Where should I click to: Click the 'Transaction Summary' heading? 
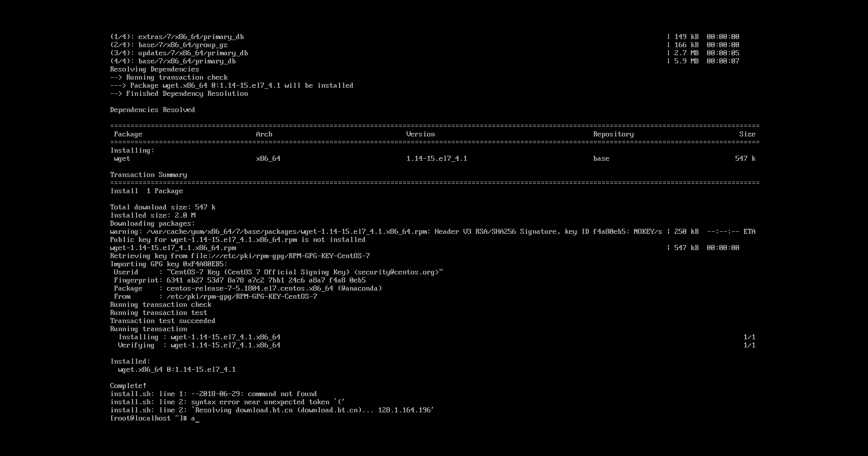coord(149,174)
